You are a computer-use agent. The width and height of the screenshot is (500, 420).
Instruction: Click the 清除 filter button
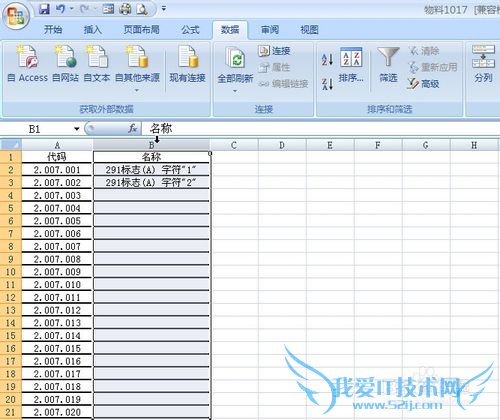tap(424, 51)
